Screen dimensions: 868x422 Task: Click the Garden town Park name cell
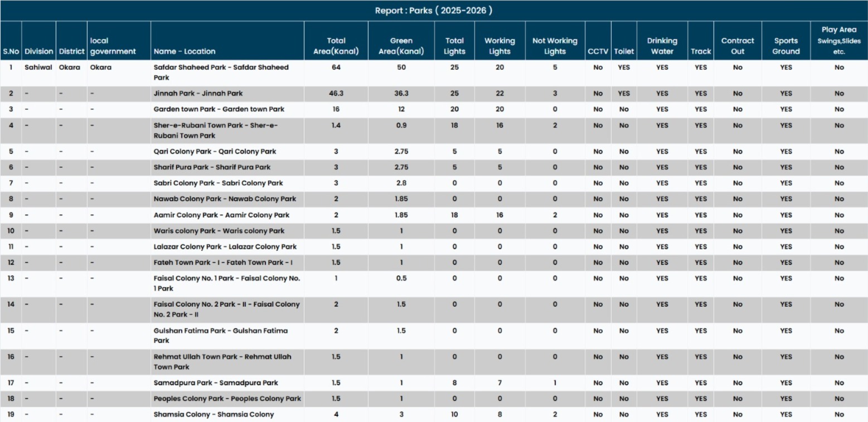click(219, 109)
